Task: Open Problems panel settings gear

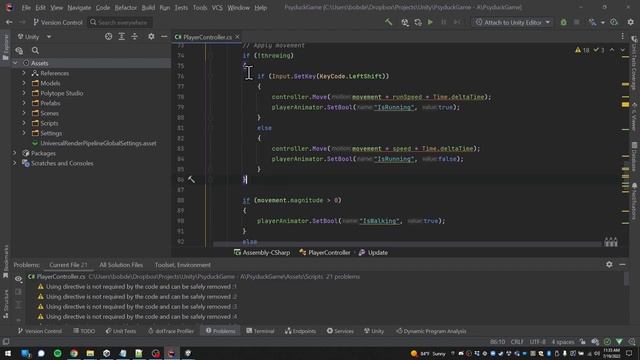Action: [x=609, y=264]
